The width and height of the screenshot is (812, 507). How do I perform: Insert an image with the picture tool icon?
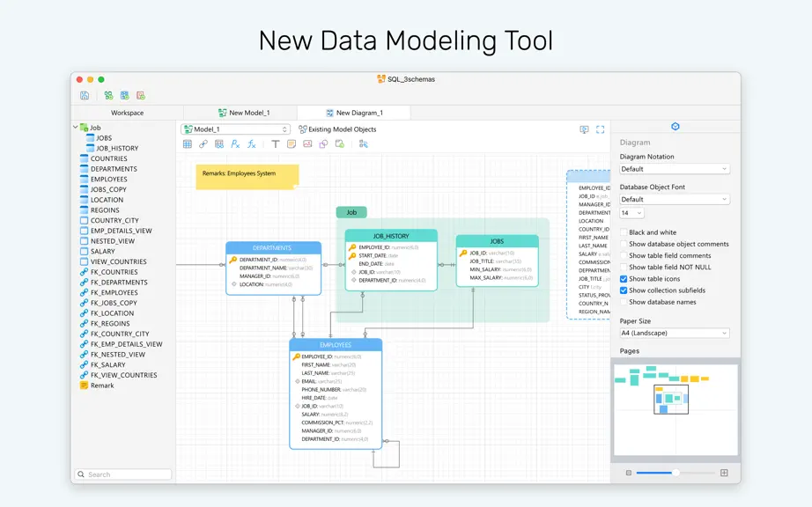(307, 143)
